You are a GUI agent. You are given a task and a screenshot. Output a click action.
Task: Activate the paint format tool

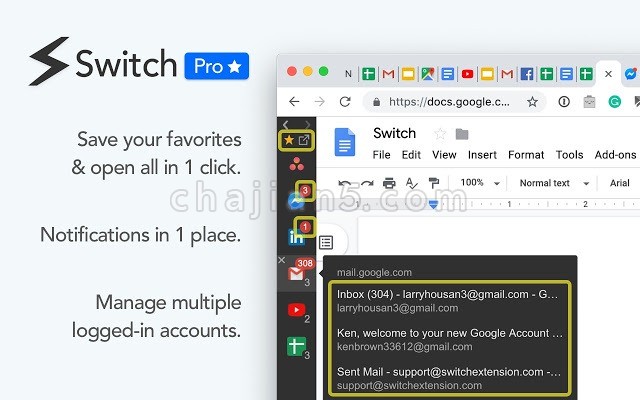point(433,183)
